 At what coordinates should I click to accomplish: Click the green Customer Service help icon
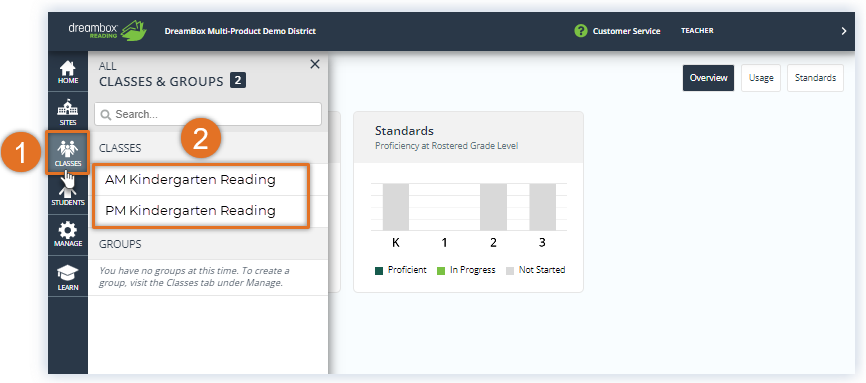tap(580, 31)
